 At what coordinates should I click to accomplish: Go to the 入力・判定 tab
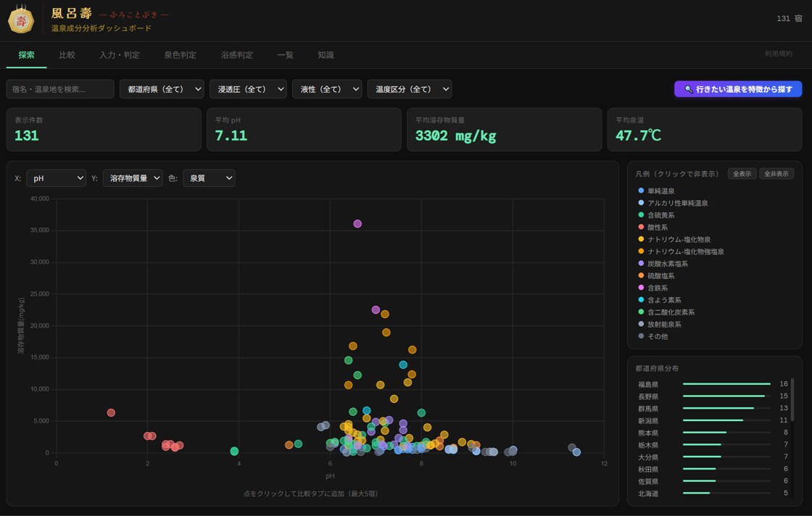coord(120,55)
